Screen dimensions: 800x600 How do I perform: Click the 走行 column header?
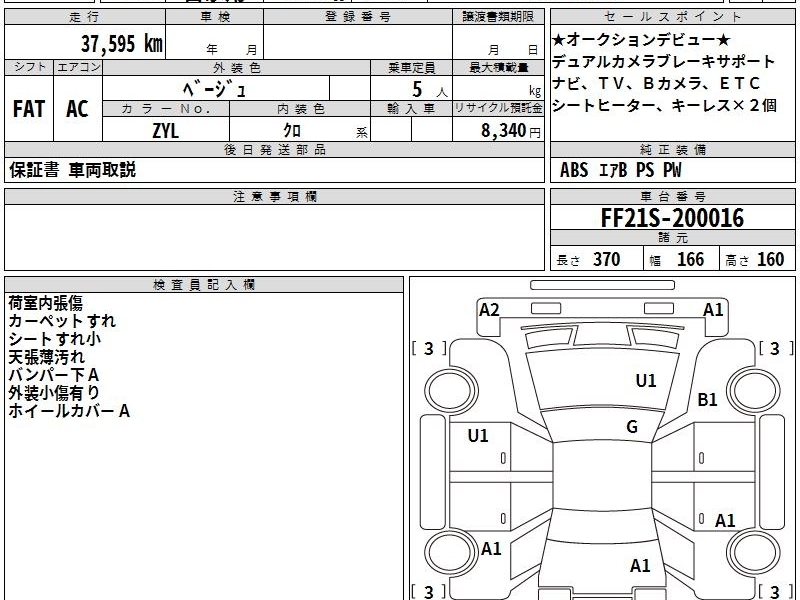point(85,17)
